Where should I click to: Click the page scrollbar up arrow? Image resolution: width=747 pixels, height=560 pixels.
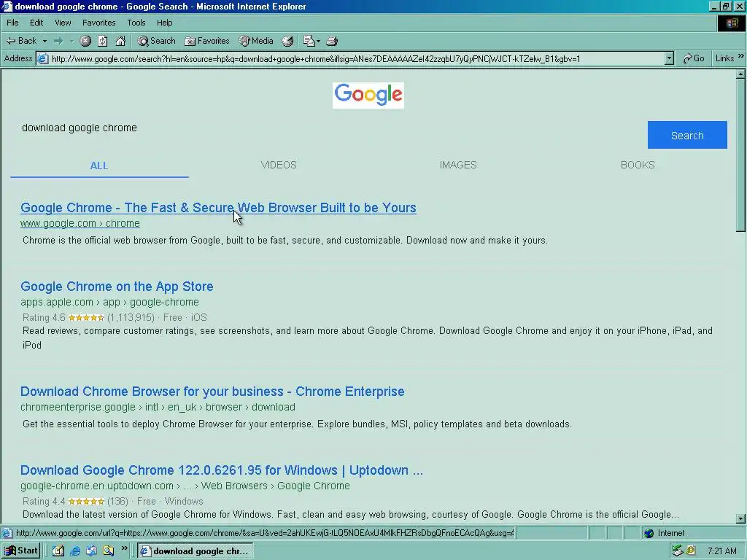tap(741, 74)
